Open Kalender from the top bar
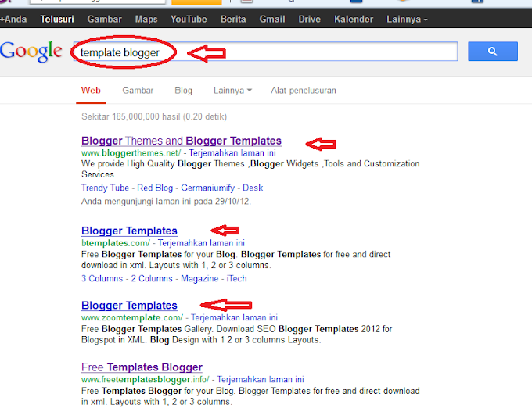 [354, 19]
